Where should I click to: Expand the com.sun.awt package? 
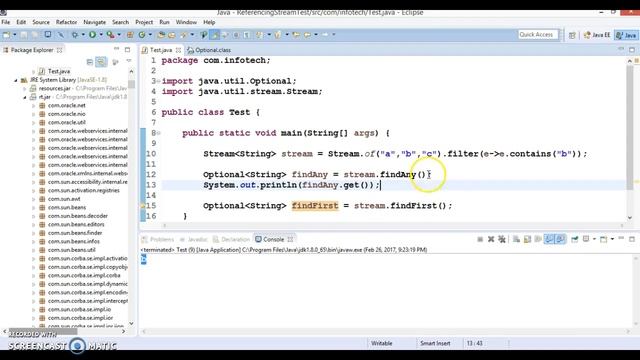(34, 199)
